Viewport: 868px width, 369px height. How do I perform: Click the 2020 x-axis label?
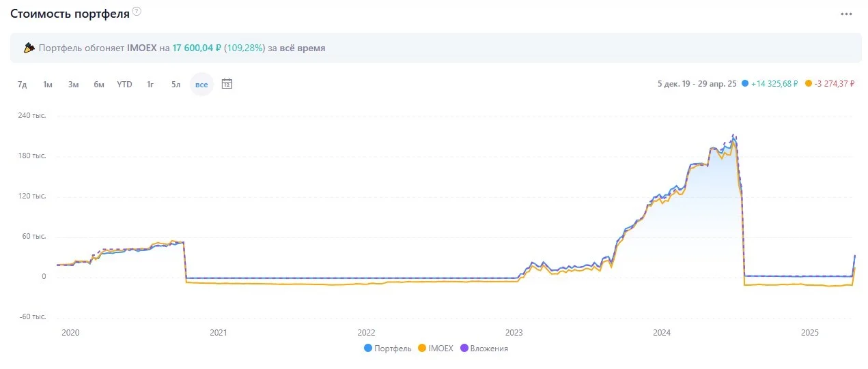[x=71, y=333]
